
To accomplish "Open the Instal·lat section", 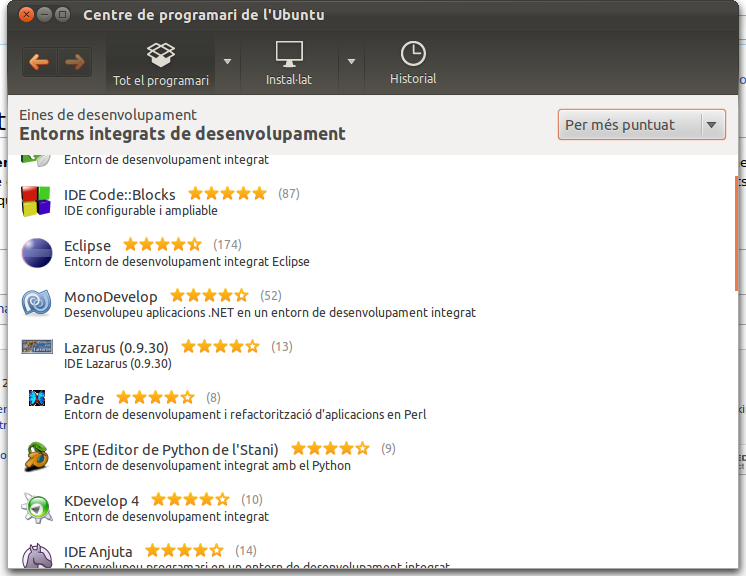I will coord(288,62).
